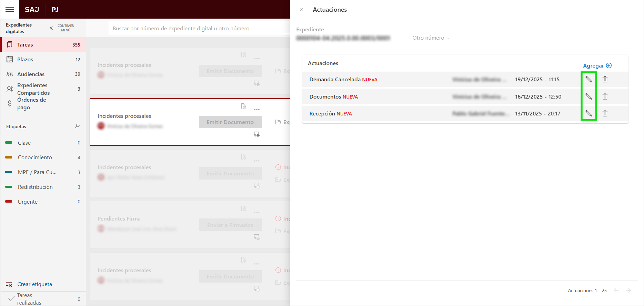
Task: Delete the Demanda Cancelada actuación
Action: [605, 79]
